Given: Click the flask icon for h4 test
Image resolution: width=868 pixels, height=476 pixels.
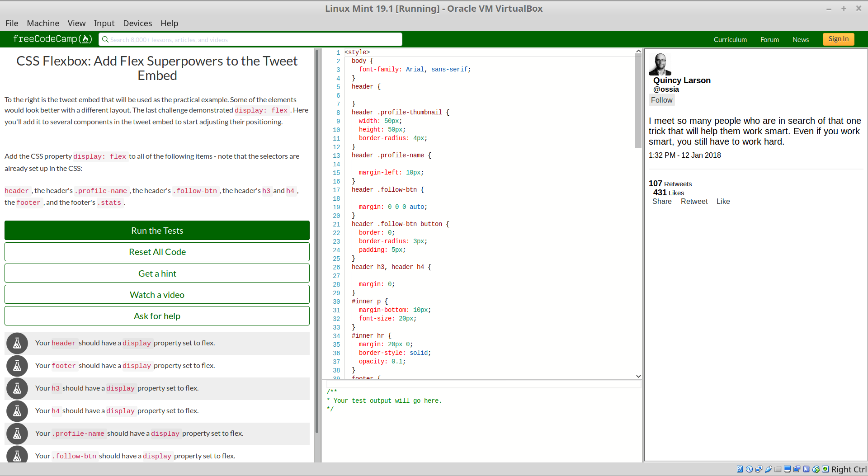Looking at the screenshot, I should [x=17, y=411].
